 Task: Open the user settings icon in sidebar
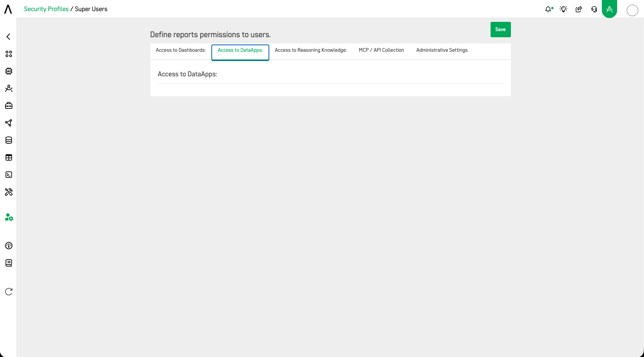coord(9,217)
